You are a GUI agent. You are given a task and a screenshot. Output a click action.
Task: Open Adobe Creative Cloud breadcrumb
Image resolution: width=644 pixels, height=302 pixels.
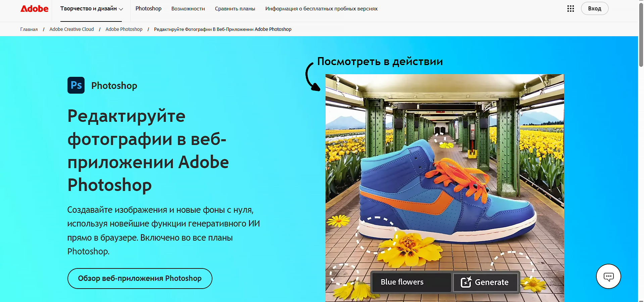[71, 29]
